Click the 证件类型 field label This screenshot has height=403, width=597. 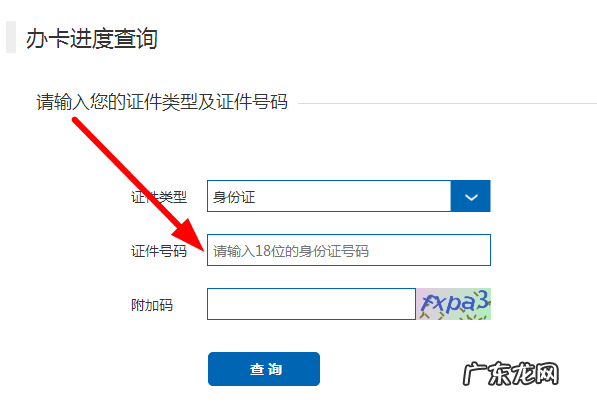click(x=159, y=197)
